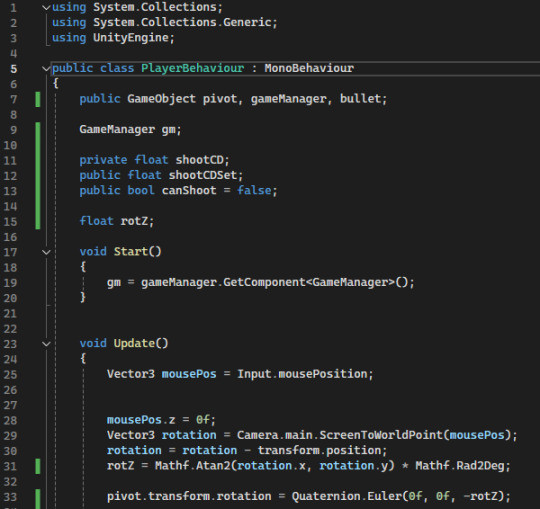Click 'shootCD' on line 11
540x509 pixels.
click(x=199, y=160)
